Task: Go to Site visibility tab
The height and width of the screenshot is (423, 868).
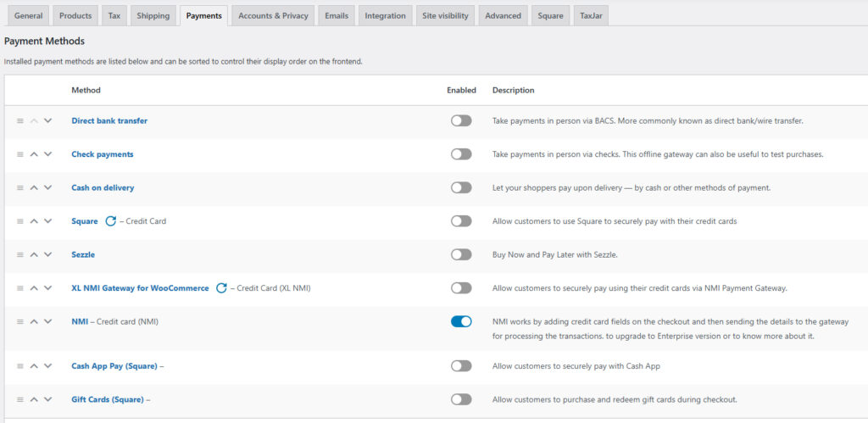Action: coord(445,15)
